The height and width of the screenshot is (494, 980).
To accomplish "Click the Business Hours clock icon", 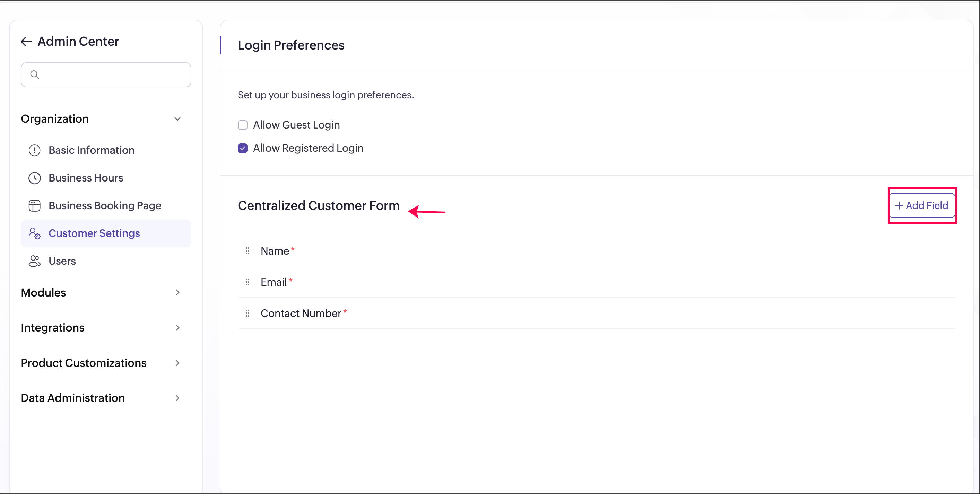I will click(x=35, y=178).
